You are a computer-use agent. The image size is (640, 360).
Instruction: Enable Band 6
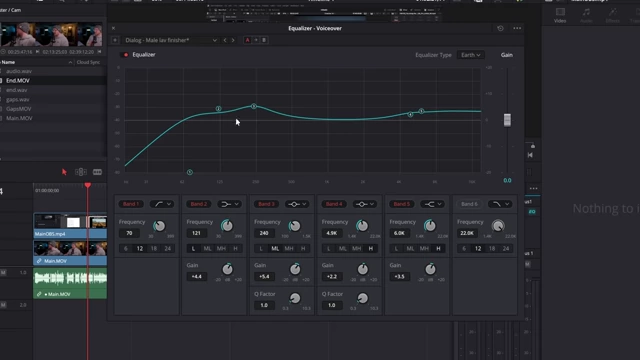[469, 204]
